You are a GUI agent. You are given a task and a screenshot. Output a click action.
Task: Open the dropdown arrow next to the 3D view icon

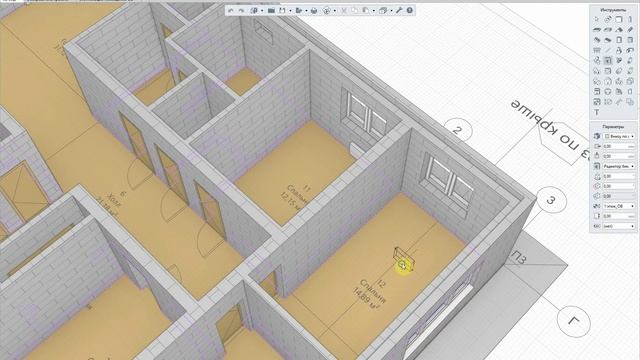click(x=335, y=11)
